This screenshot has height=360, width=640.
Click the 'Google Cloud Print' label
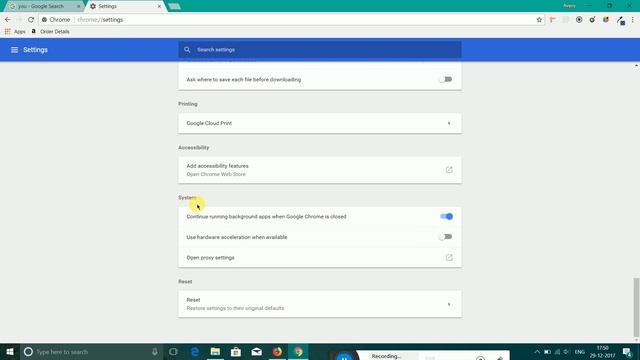[209, 123]
